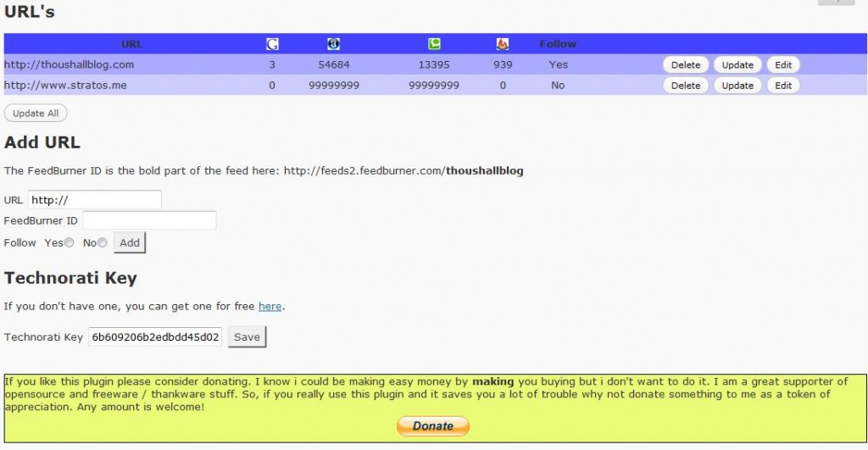Click the Update All button

(x=36, y=113)
